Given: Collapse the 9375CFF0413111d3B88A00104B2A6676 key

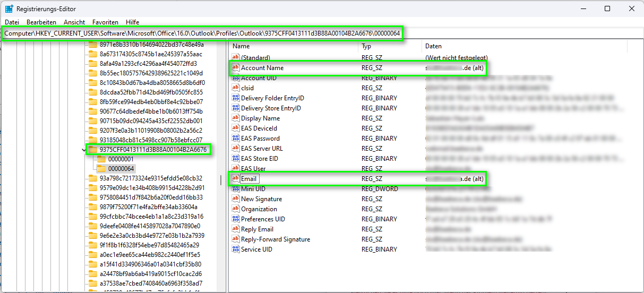Looking at the screenshot, I should 83,150.
